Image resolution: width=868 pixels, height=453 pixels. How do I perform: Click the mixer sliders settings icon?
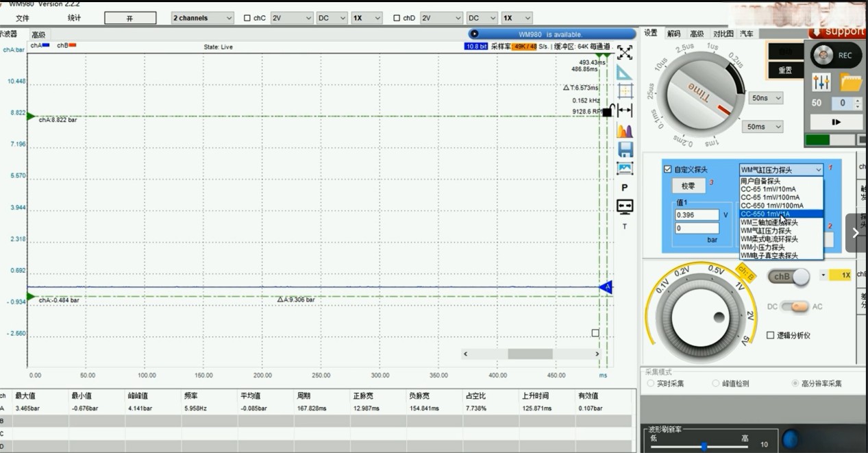click(x=821, y=83)
